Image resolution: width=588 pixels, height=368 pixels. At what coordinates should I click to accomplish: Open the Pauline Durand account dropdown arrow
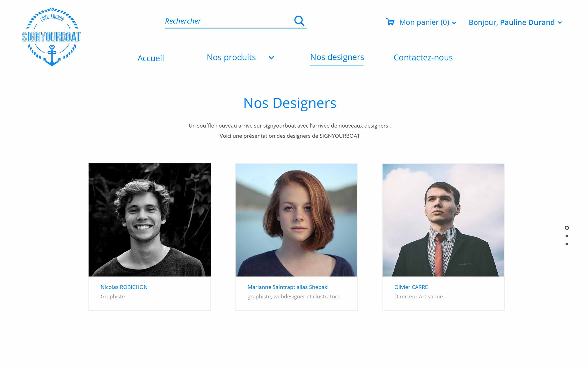pos(560,23)
